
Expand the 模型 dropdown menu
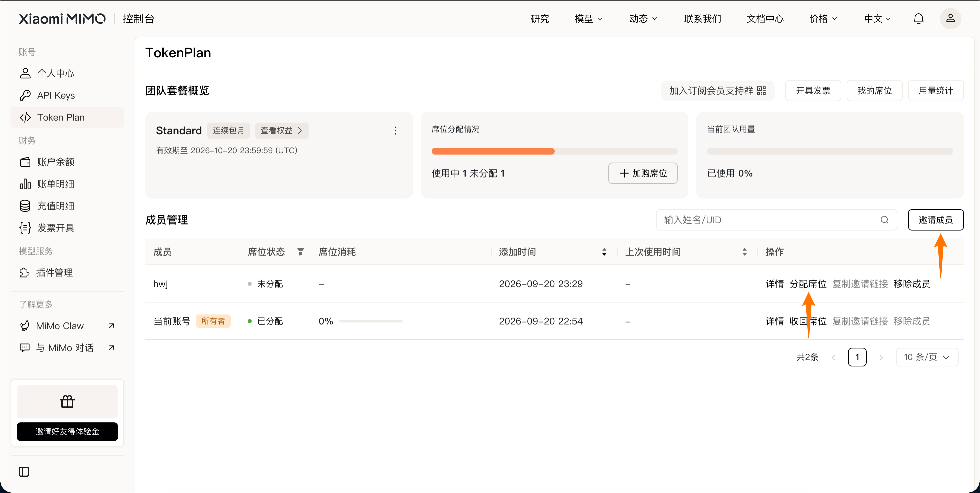(x=589, y=19)
